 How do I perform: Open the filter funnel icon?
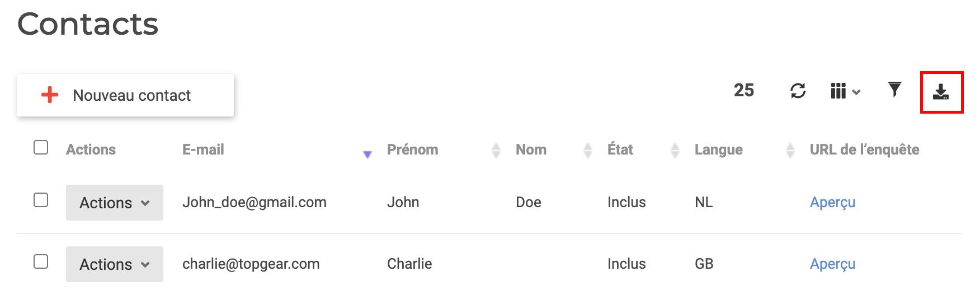[x=895, y=90]
